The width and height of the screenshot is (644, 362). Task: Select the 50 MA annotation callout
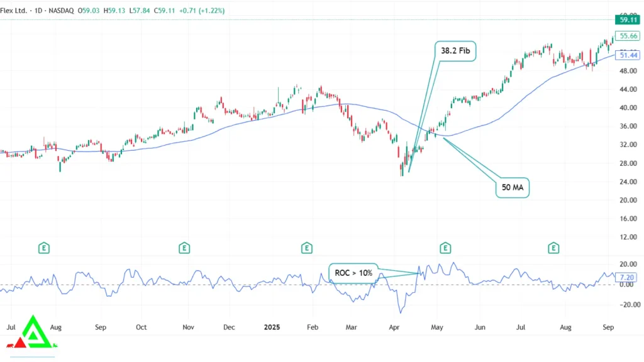tap(512, 187)
